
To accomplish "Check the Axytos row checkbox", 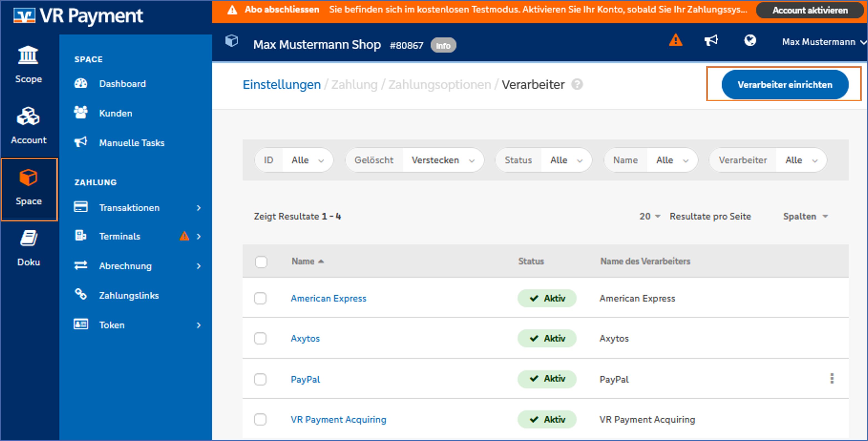I will (260, 338).
